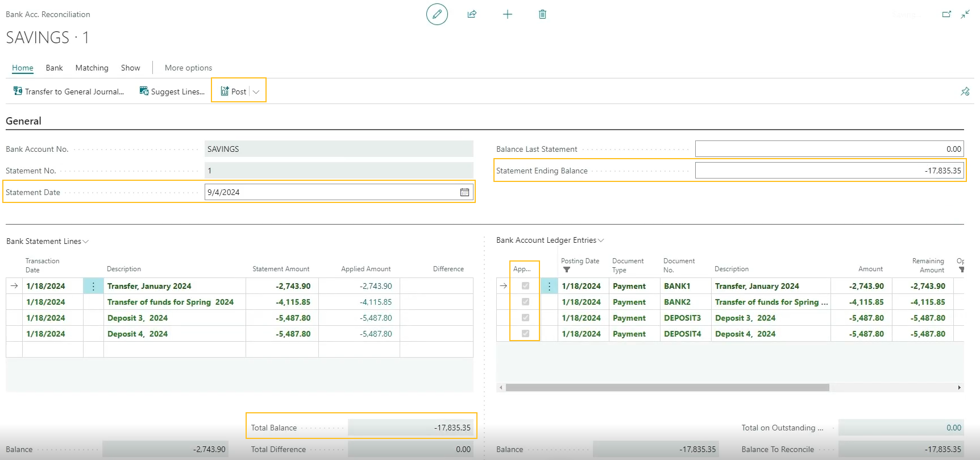Toggle Applied checkbox for BANK1 entry
980x460 pixels.
525,286
